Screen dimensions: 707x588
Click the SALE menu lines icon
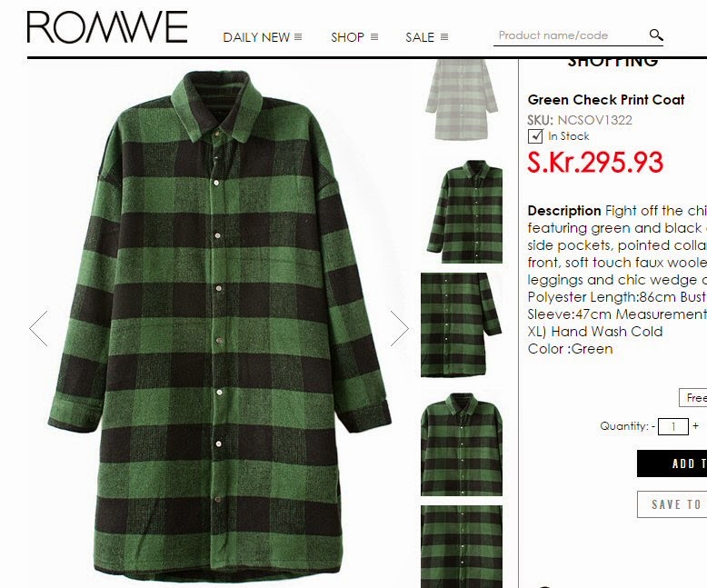444,37
